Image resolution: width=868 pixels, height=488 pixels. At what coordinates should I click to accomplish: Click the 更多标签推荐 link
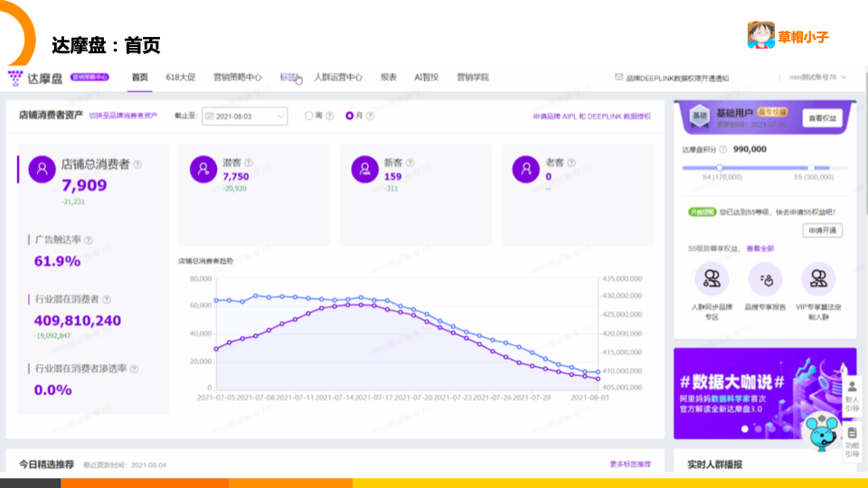point(630,465)
